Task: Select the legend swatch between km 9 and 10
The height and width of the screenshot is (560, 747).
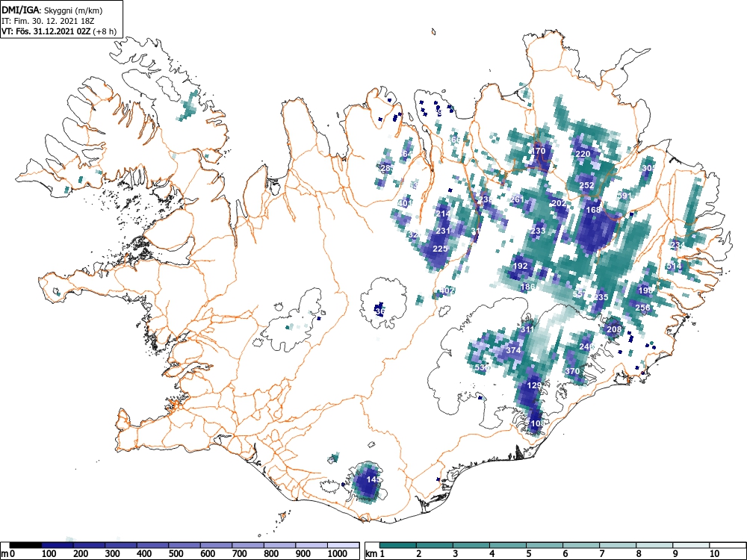Action: coord(691,545)
